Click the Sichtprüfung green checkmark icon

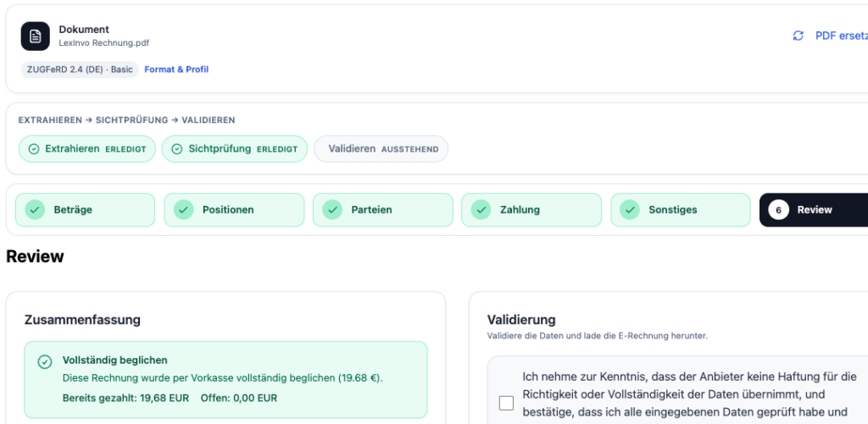coord(177,149)
